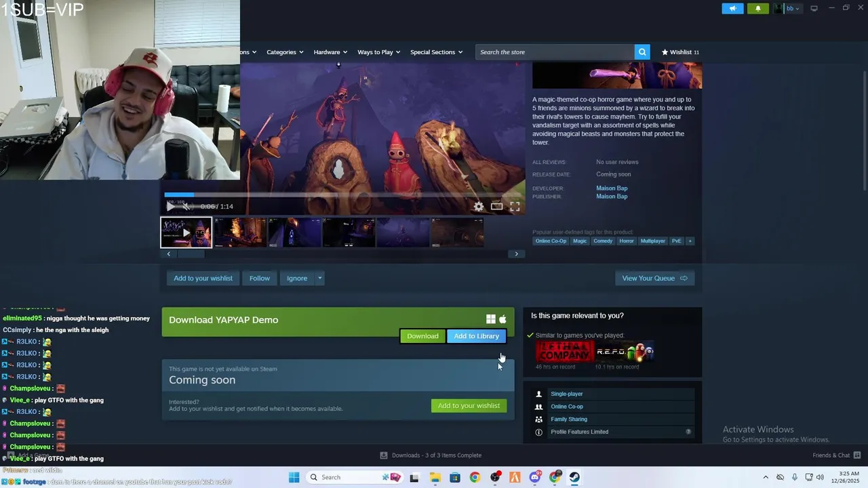The height and width of the screenshot is (488, 868).
Task: Open Friends & Chat
Action: 837,455
